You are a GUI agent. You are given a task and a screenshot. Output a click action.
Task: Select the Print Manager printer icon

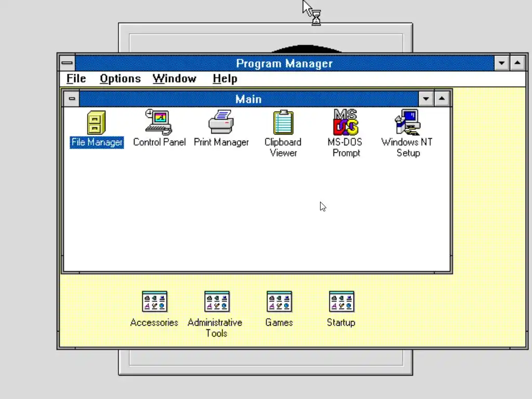pyautogui.click(x=221, y=122)
